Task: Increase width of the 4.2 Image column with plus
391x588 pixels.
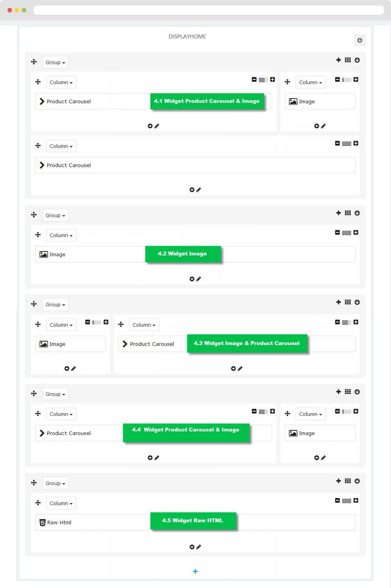Action: 356,232
